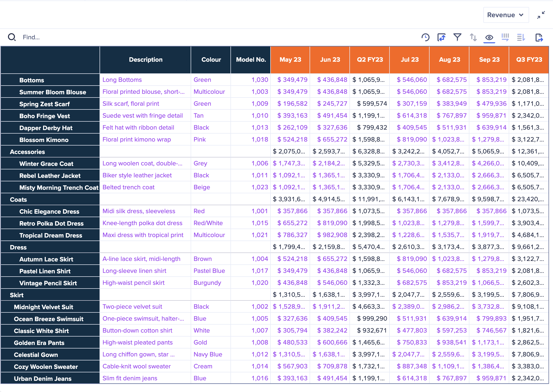Open the funnel filter icon
Image resolution: width=553 pixels, height=392 pixels.
click(457, 37)
